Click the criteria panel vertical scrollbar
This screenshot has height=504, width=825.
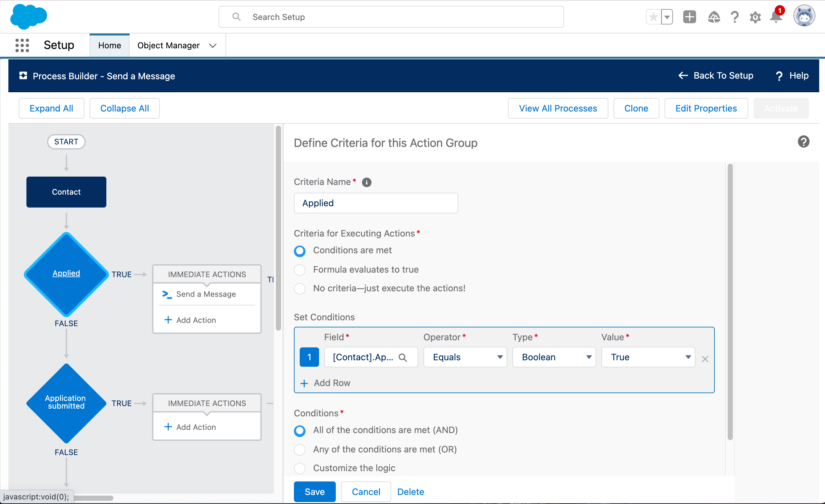pyautogui.click(x=730, y=301)
